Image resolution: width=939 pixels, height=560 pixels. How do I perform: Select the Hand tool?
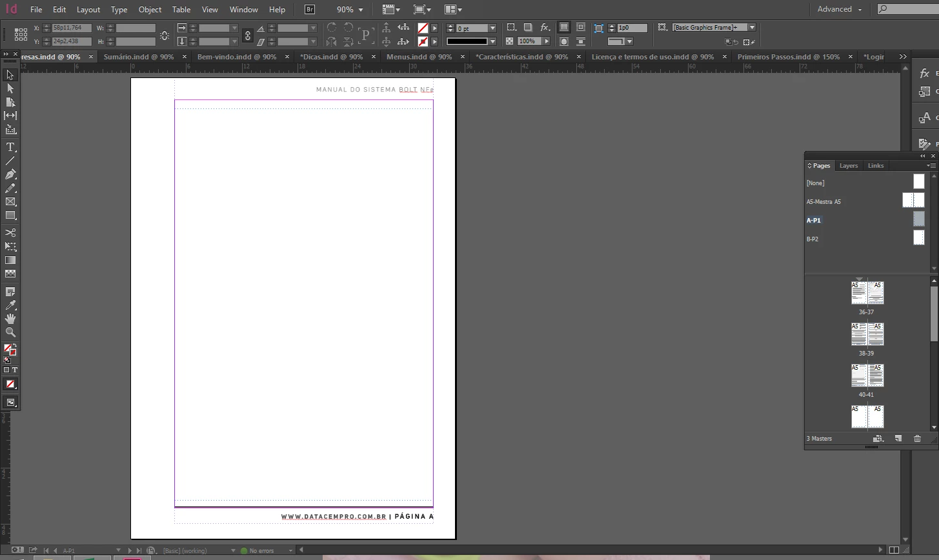pyautogui.click(x=10, y=319)
